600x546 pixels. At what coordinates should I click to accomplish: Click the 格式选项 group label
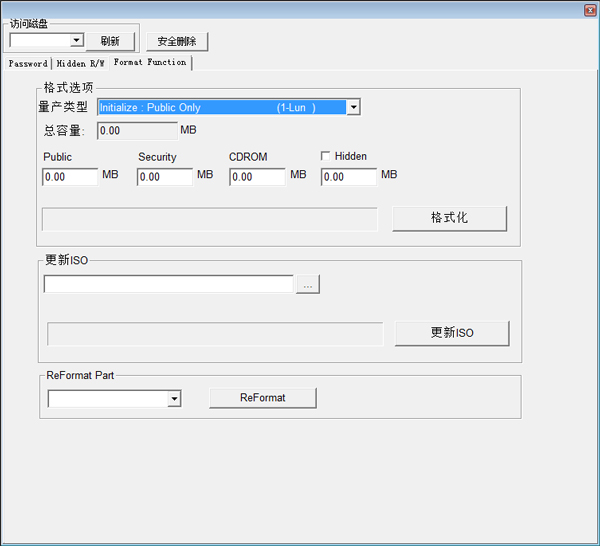[68, 88]
